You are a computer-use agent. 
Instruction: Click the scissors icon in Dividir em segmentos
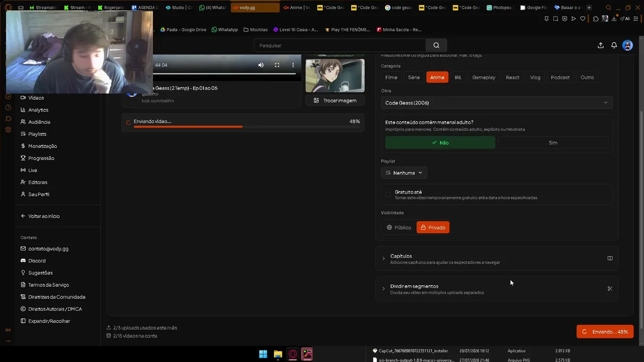pyautogui.click(x=610, y=289)
